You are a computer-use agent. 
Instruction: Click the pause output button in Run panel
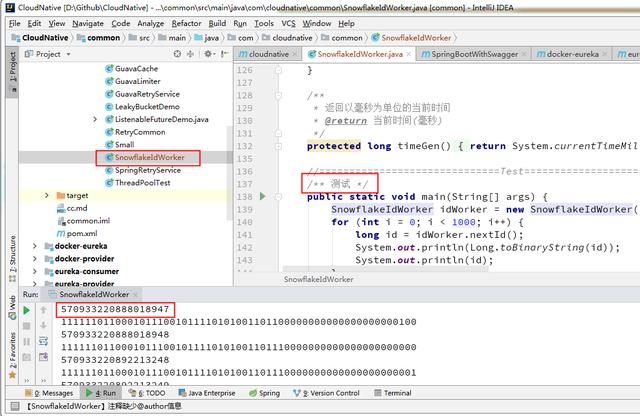pyautogui.click(x=27, y=341)
